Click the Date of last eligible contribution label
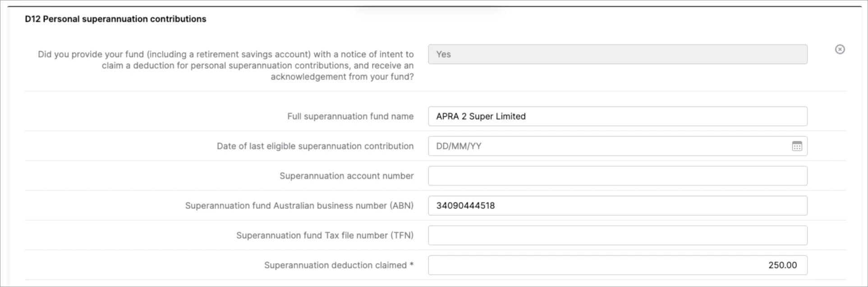The width and height of the screenshot is (868, 287). [x=315, y=146]
